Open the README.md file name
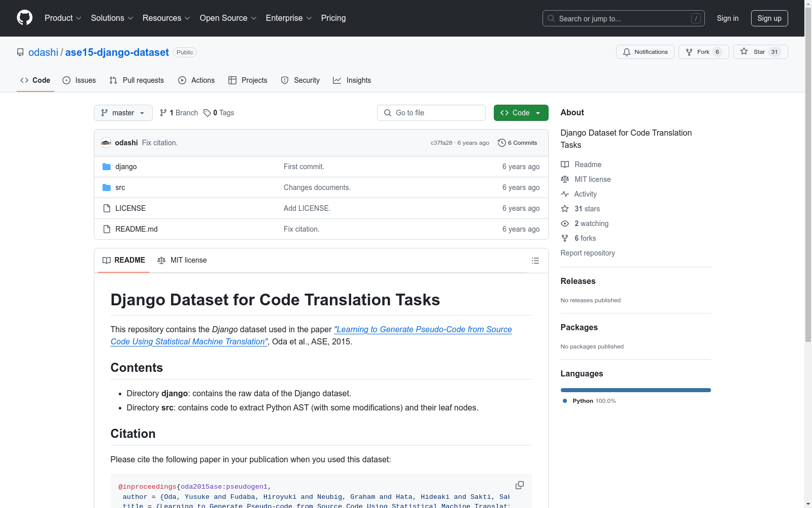Screen dimensions: 812x508 [x=137, y=229]
